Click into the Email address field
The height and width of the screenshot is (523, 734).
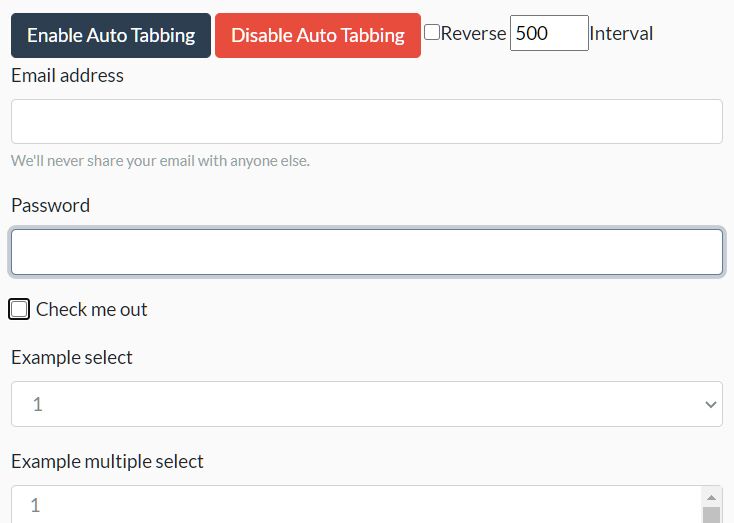pyautogui.click(x=367, y=122)
